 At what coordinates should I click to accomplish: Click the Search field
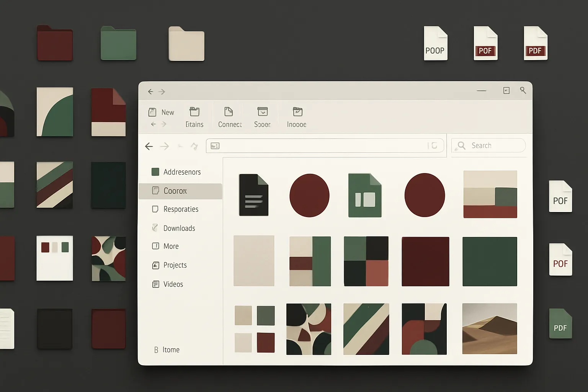pos(488,145)
